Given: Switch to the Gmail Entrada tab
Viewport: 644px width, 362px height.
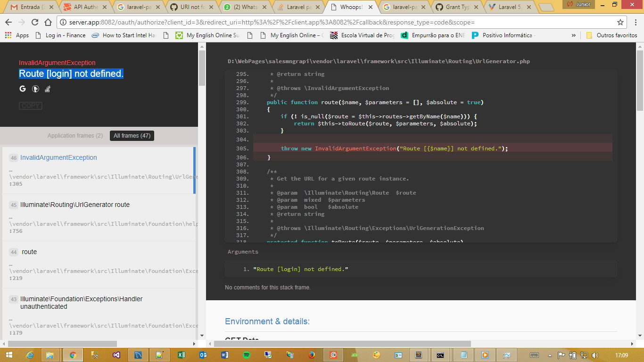Looking at the screenshot, I should [x=32, y=7].
